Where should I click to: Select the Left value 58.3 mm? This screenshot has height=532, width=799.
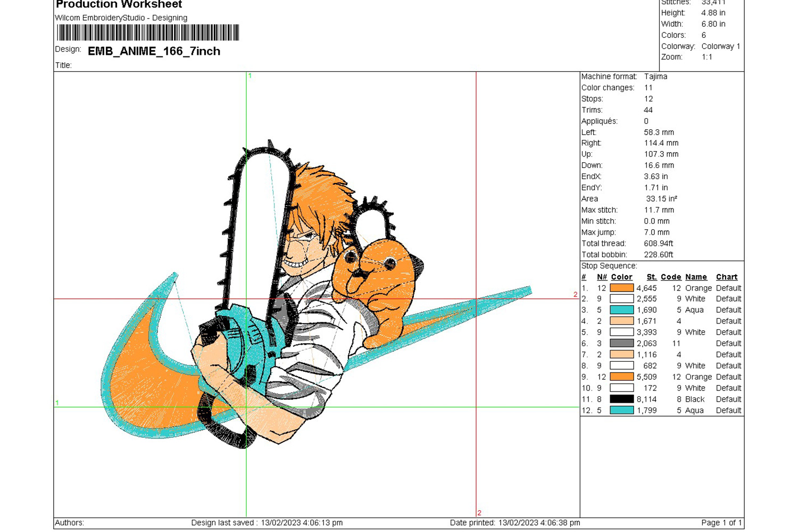click(659, 132)
